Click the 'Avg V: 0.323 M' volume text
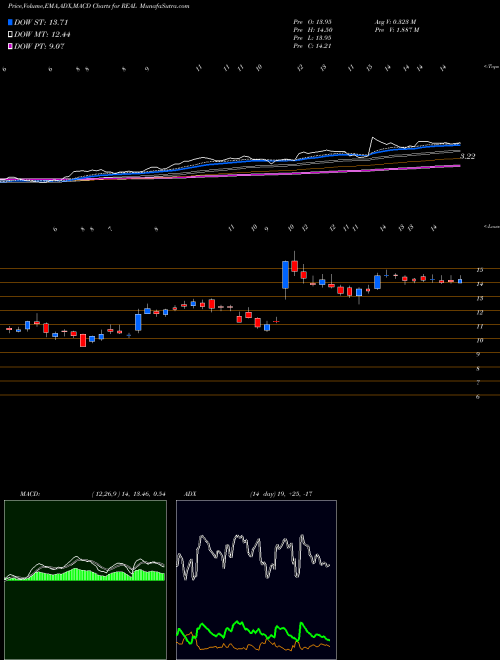The image size is (500, 660). (394, 21)
